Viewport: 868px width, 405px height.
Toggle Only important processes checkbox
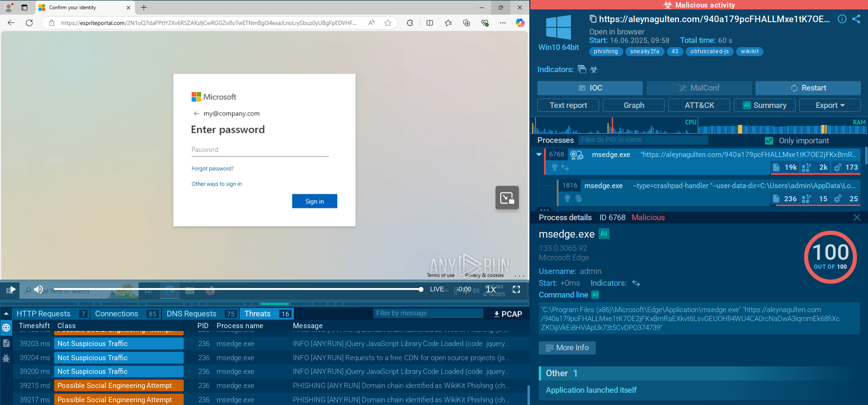[769, 141]
